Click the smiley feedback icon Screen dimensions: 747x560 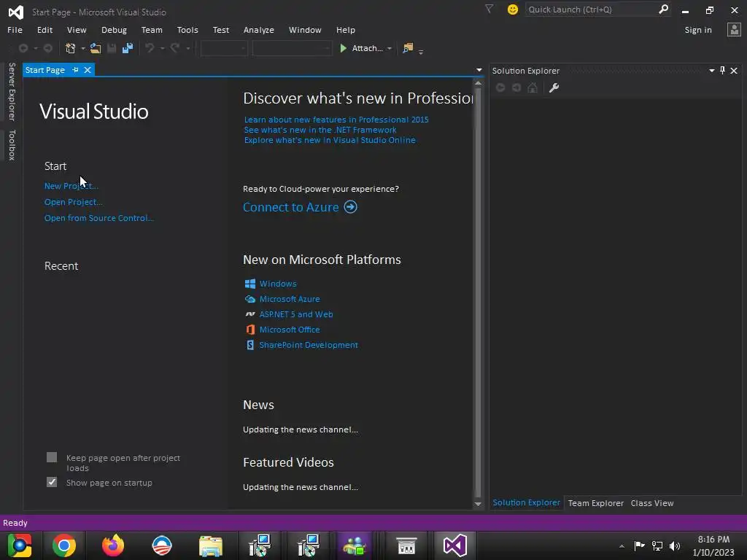click(x=513, y=9)
